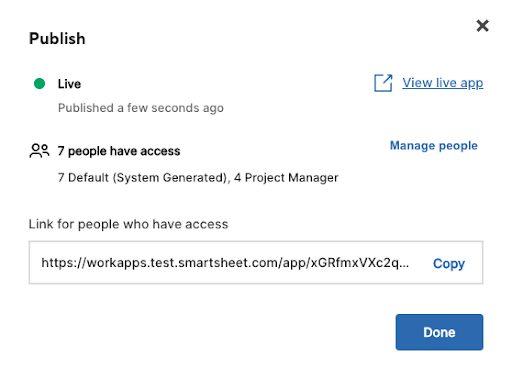Copy the app link
Viewport: 512px width, 380px height.
(x=449, y=263)
